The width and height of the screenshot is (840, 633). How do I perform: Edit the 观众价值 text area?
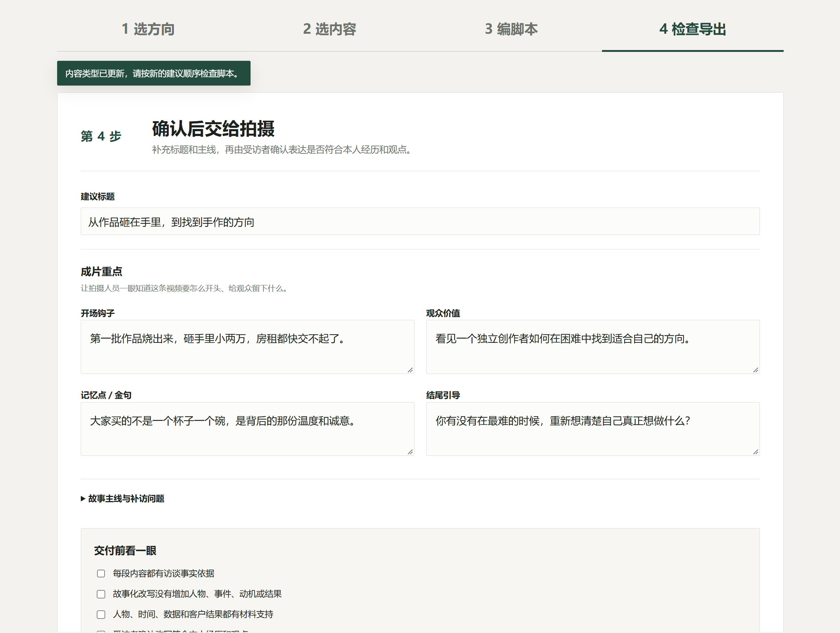pos(592,347)
